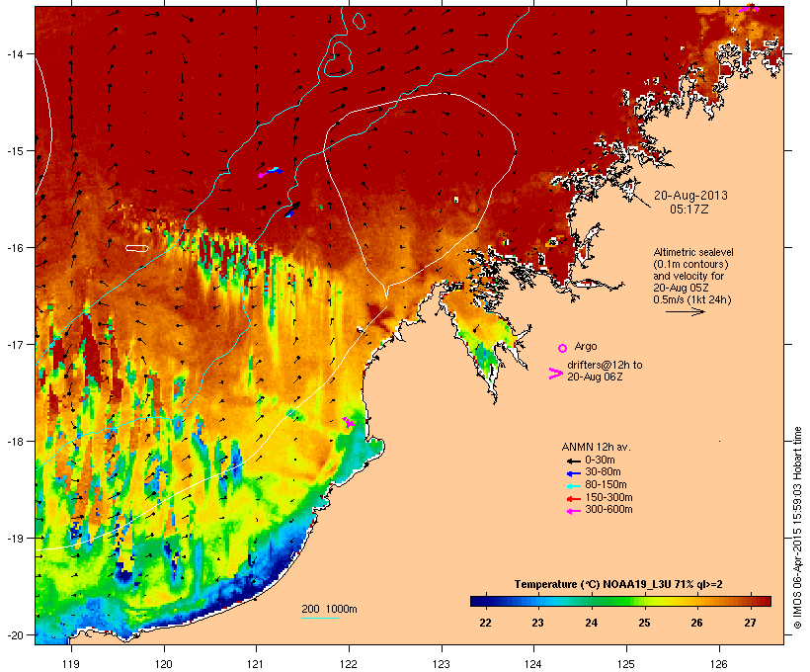Click the 'Argo' legend label

point(586,346)
